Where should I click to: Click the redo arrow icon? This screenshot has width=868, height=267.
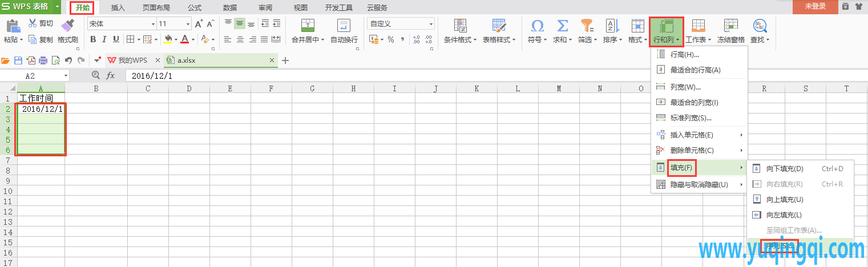[x=80, y=60]
